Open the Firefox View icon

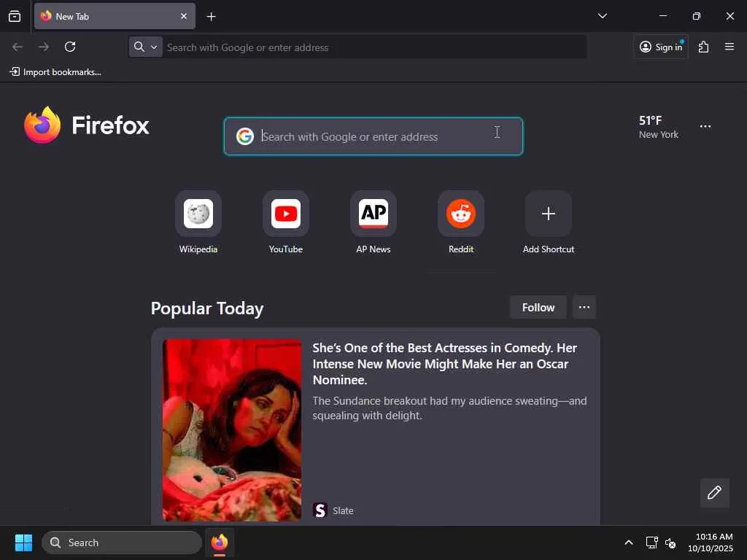click(x=15, y=16)
